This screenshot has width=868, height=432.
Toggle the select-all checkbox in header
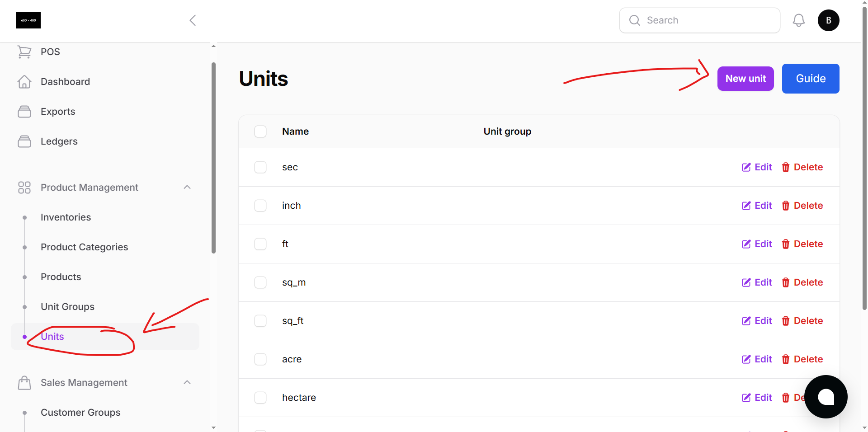[x=260, y=131]
